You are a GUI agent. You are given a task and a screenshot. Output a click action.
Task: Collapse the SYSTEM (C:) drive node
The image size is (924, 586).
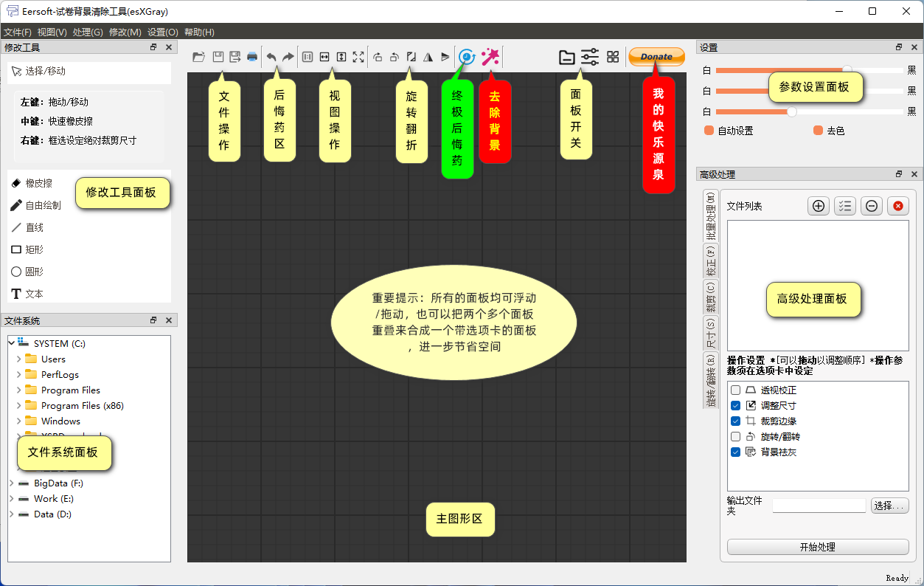coord(12,343)
